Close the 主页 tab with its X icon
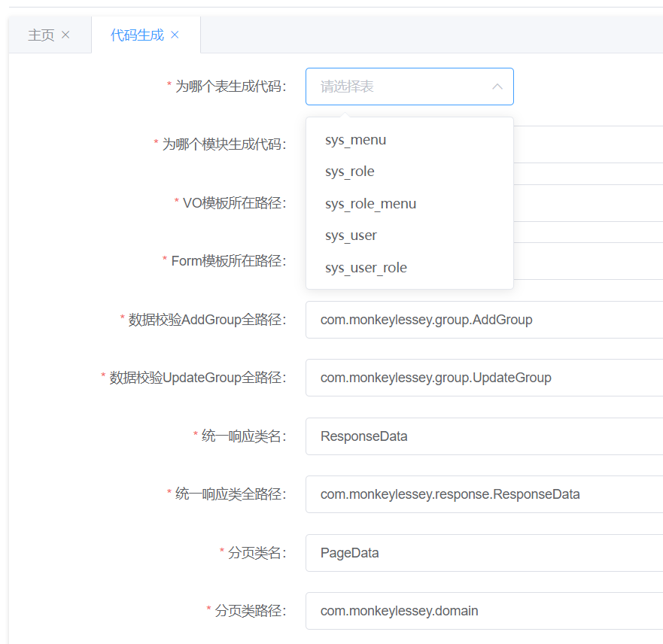The width and height of the screenshot is (663, 644). pos(65,35)
